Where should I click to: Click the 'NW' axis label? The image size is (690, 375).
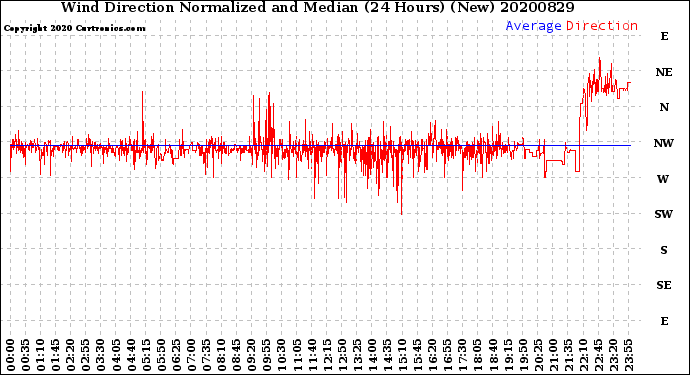[664, 143]
